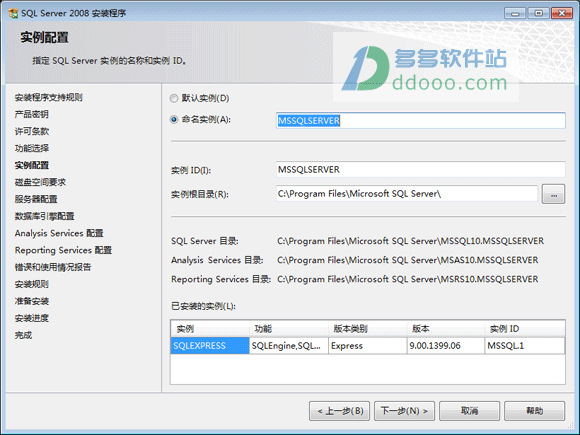580x435 pixels.
Task: Click the 帮助 button
Action: click(535, 411)
